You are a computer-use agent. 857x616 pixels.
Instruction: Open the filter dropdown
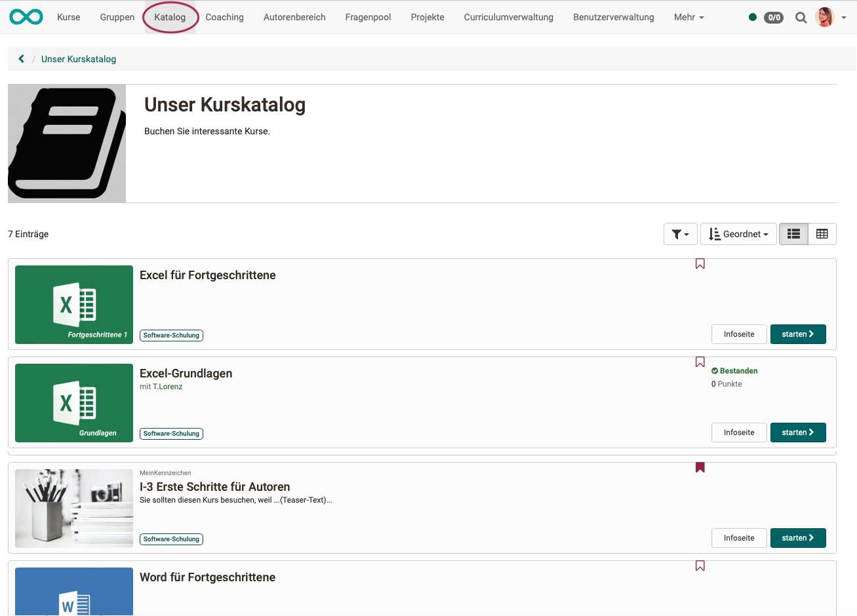[680, 234]
